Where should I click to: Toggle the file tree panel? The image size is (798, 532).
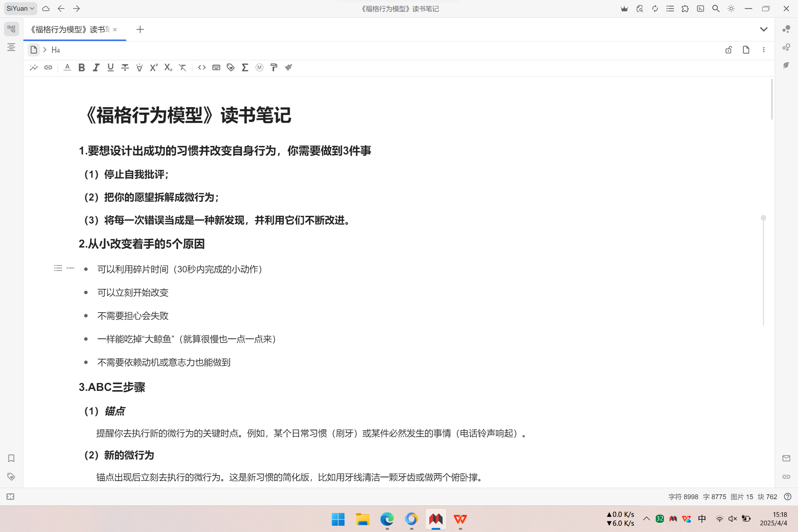point(11,29)
